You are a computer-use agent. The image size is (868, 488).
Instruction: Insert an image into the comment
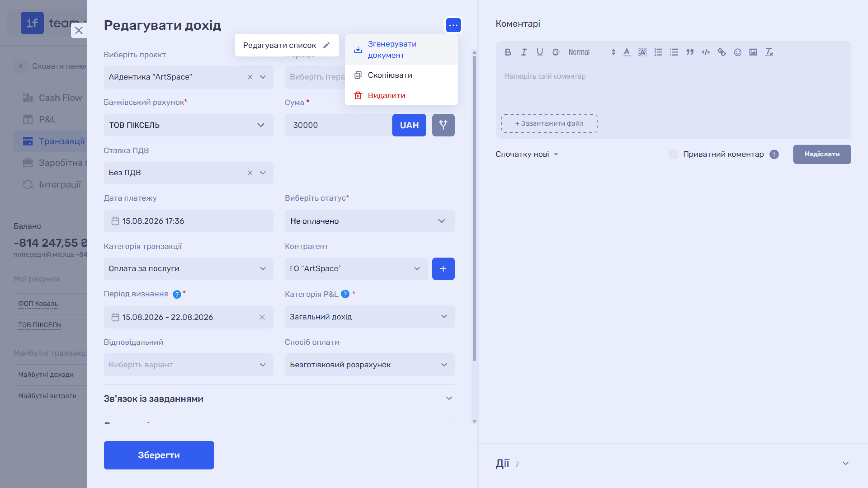click(753, 52)
